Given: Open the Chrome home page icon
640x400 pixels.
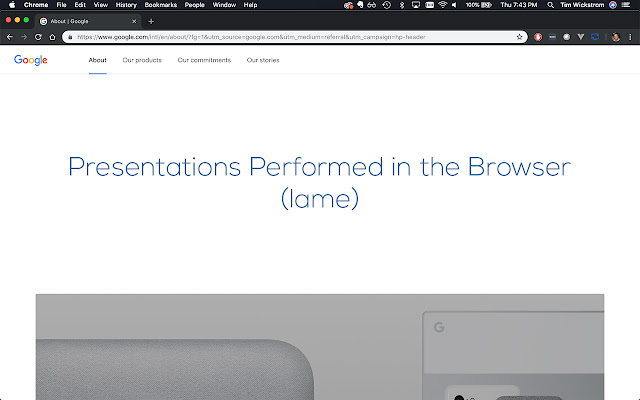Looking at the screenshot, I should coord(52,37).
